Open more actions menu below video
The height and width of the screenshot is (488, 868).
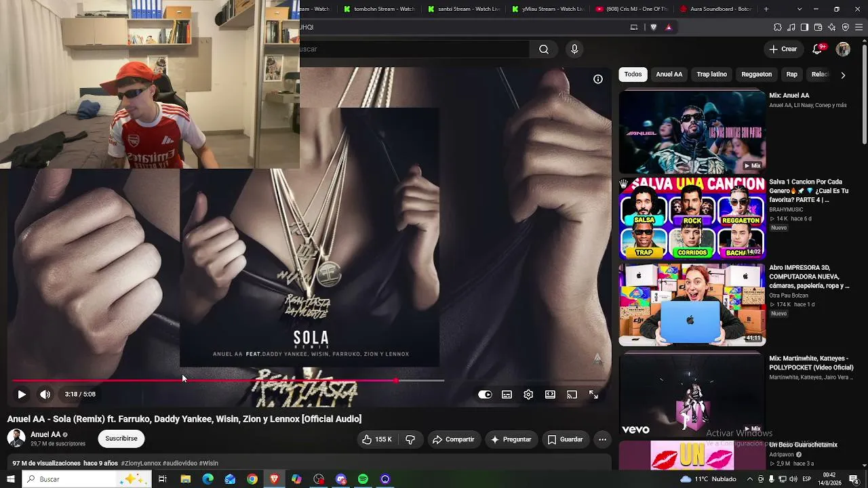click(602, 439)
